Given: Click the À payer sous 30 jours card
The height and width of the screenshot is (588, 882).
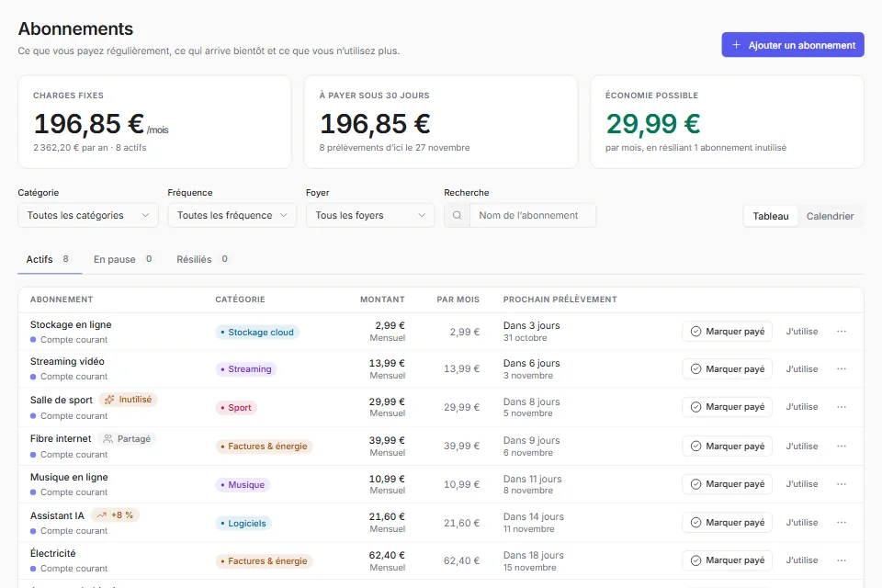Looking at the screenshot, I should click(x=441, y=122).
